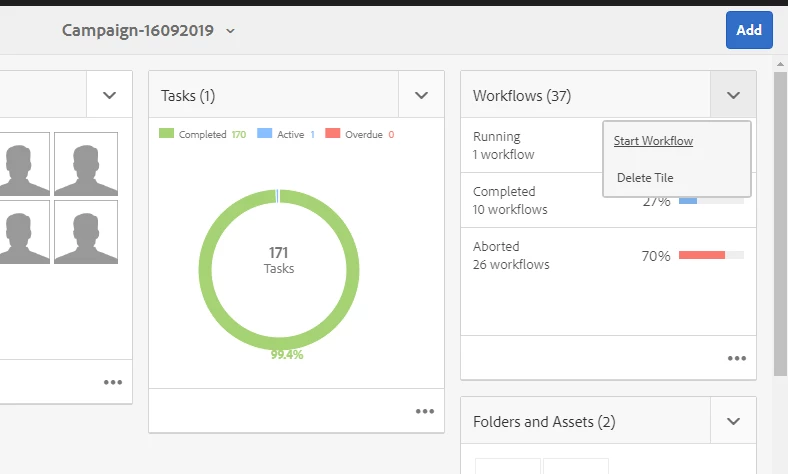Click the green donut chart ring
788x474 pixels.
pos(205,270)
